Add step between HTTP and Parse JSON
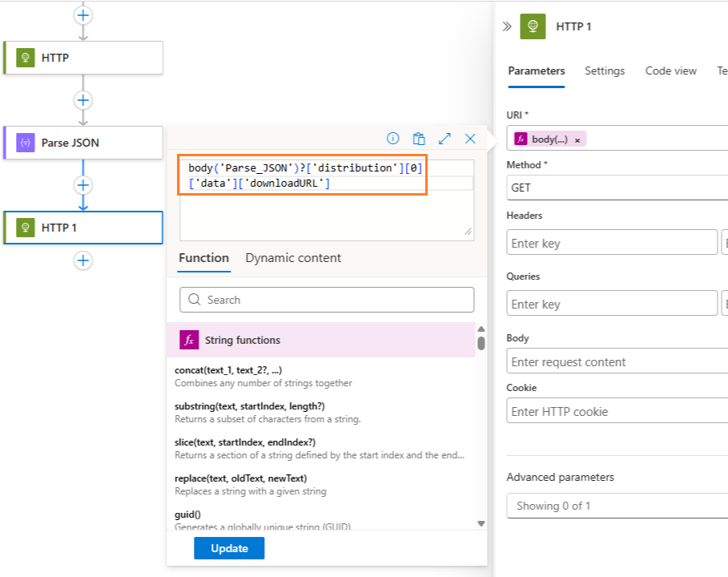Image resolution: width=728 pixels, height=577 pixels. pyautogui.click(x=83, y=100)
